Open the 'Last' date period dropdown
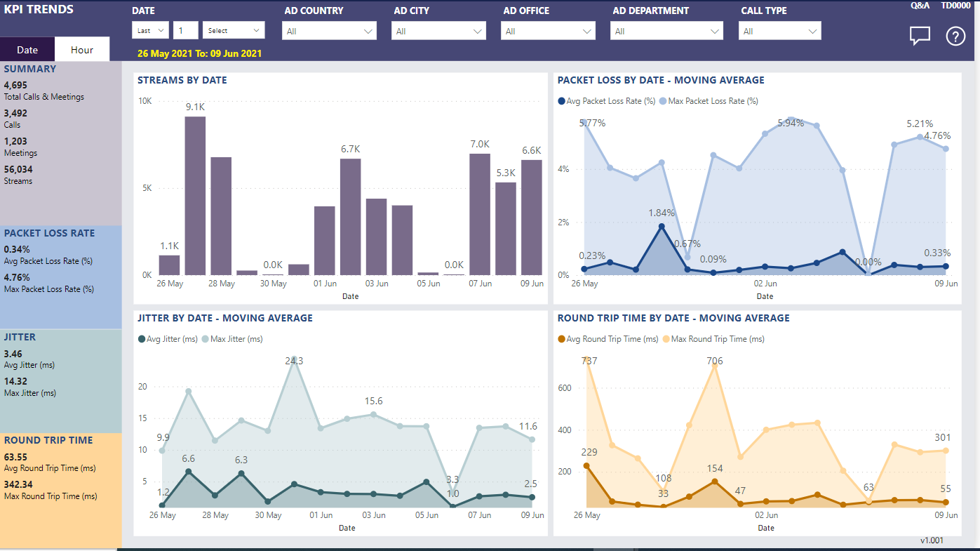This screenshot has height=551, width=980. (x=150, y=30)
